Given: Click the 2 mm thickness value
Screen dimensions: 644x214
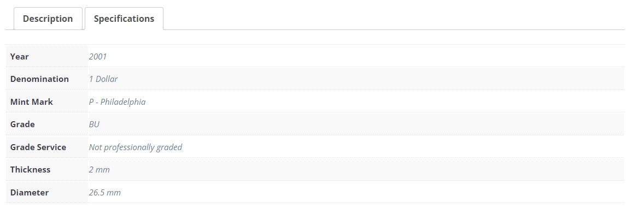Looking at the screenshot, I should pyautogui.click(x=99, y=169).
